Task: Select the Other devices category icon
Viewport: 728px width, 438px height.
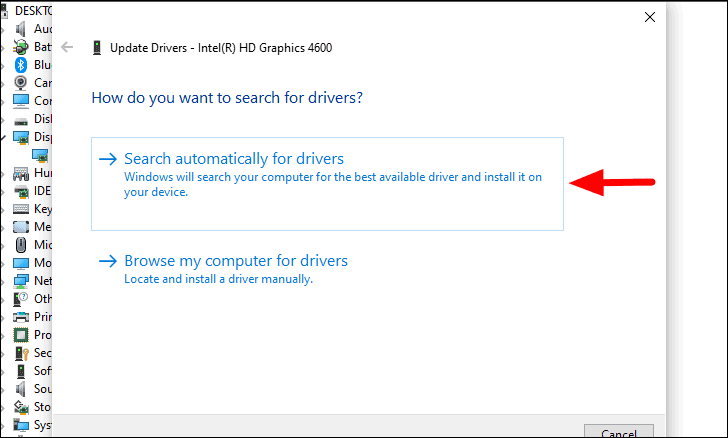Action: [20, 299]
